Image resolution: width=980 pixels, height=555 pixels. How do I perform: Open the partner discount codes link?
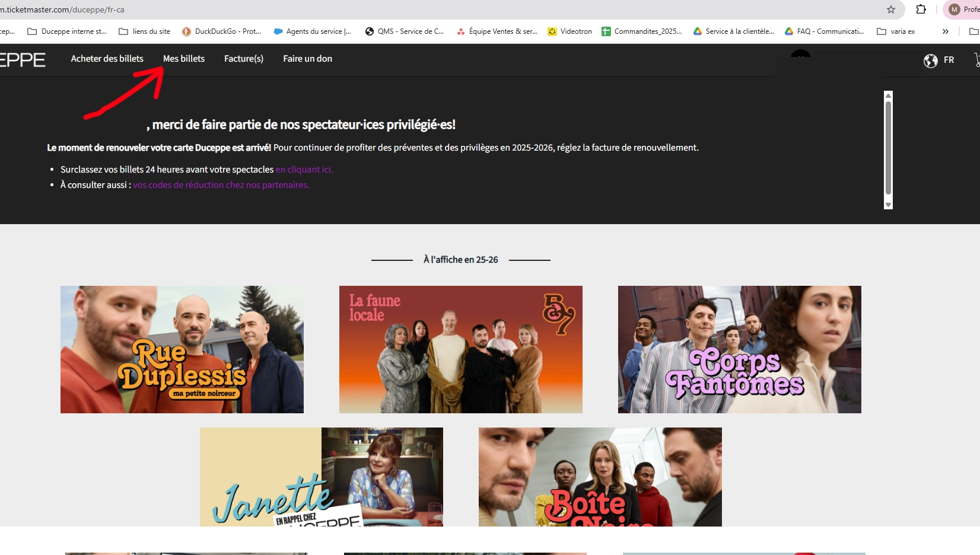[x=221, y=185]
